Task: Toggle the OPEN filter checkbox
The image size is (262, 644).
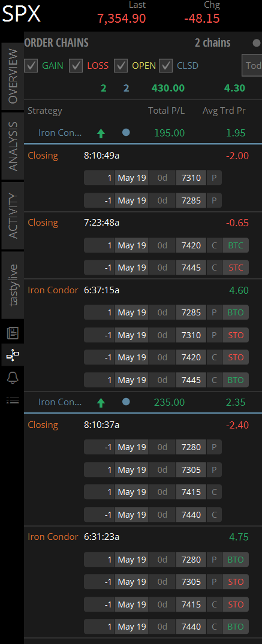Action: click(121, 65)
